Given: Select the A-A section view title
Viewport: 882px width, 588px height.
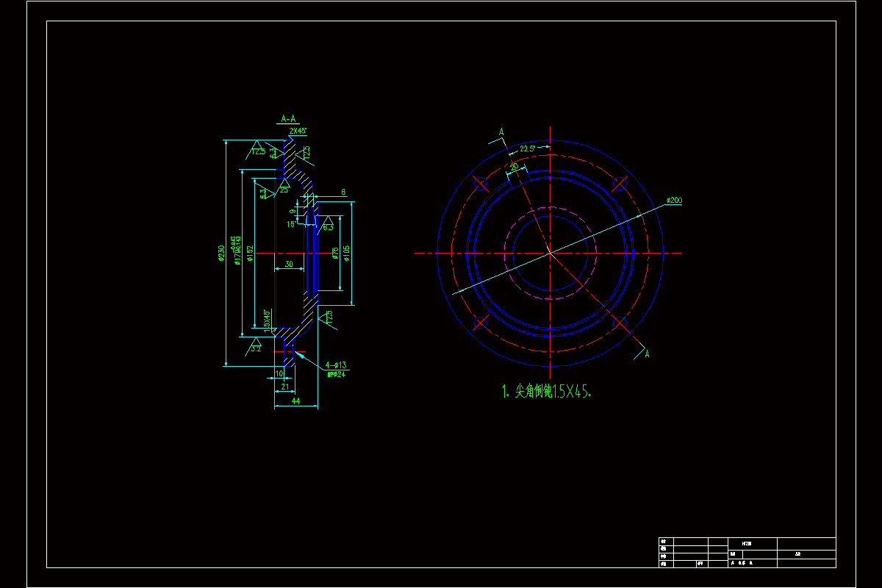Looking at the screenshot, I should pos(288,118).
